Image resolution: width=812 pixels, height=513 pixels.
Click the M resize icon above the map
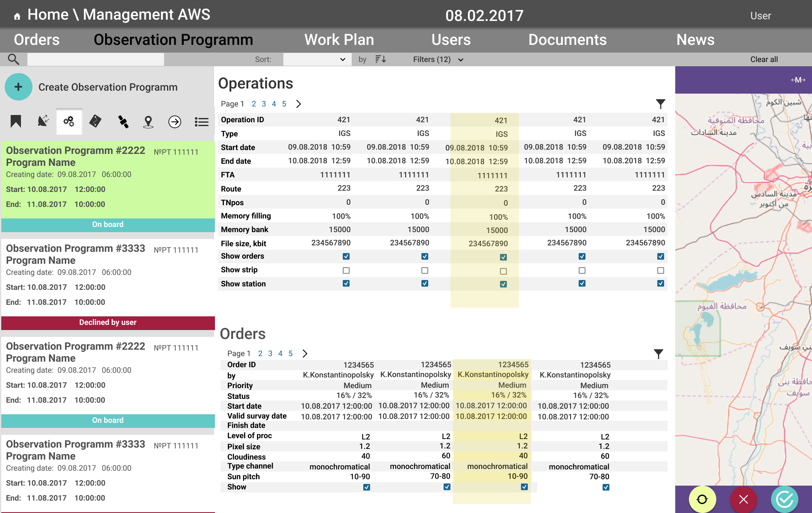[x=798, y=80]
